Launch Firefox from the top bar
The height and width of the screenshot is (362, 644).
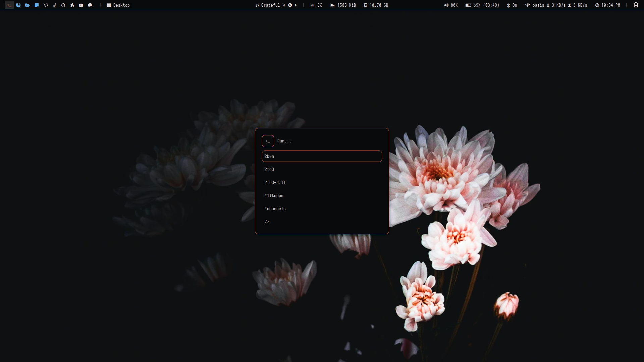point(18,5)
